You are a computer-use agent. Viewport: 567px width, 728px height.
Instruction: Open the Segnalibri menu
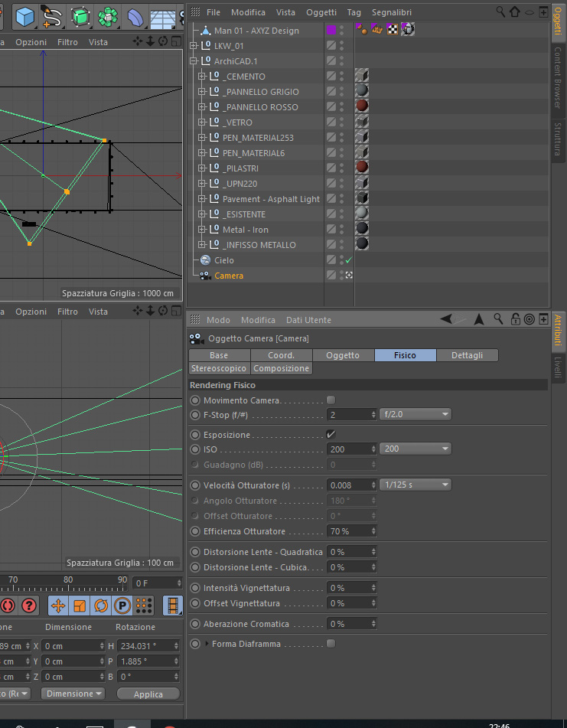[392, 12]
